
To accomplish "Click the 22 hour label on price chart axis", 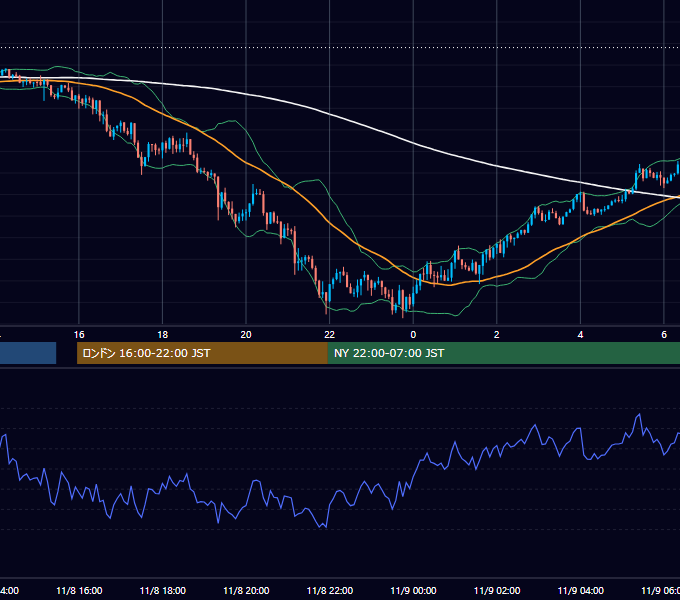I will [x=330, y=335].
